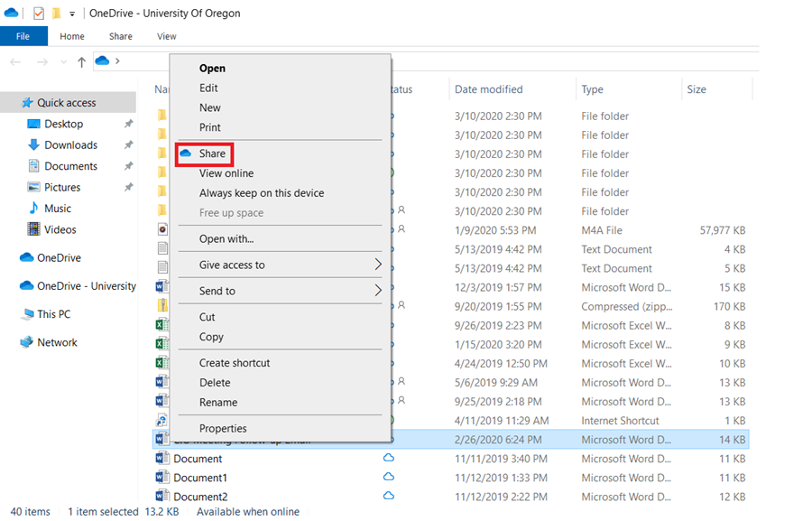Open the Recent locations dropdown arrow
Image resolution: width=812 pixels, height=521 pixels.
tap(64, 62)
